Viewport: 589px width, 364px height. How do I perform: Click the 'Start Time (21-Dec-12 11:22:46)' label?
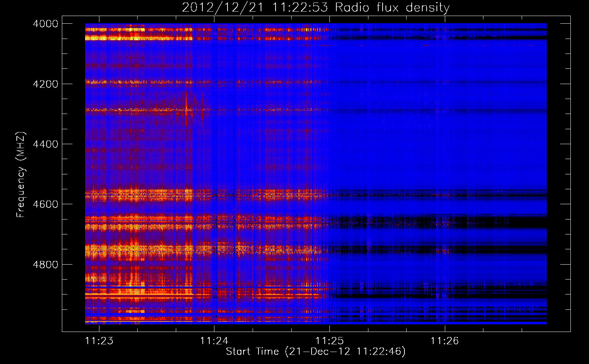pos(316,352)
